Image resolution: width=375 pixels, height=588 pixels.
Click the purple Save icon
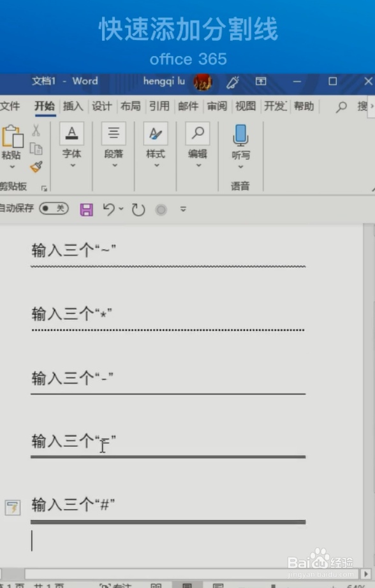coord(86,210)
